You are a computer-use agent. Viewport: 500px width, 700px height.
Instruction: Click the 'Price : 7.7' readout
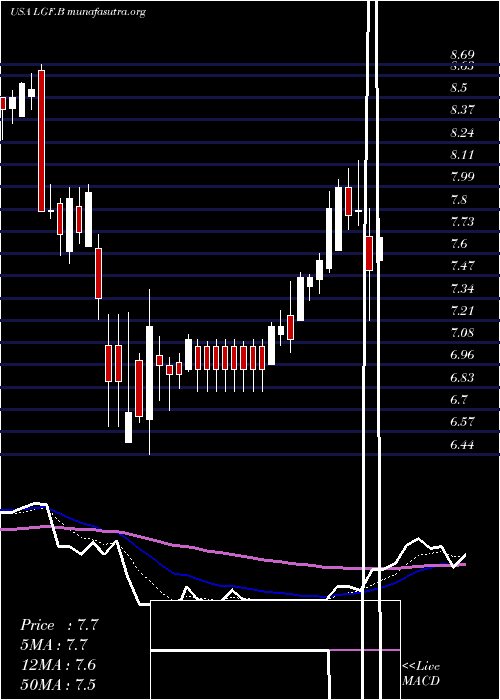pyautogui.click(x=59, y=625)
